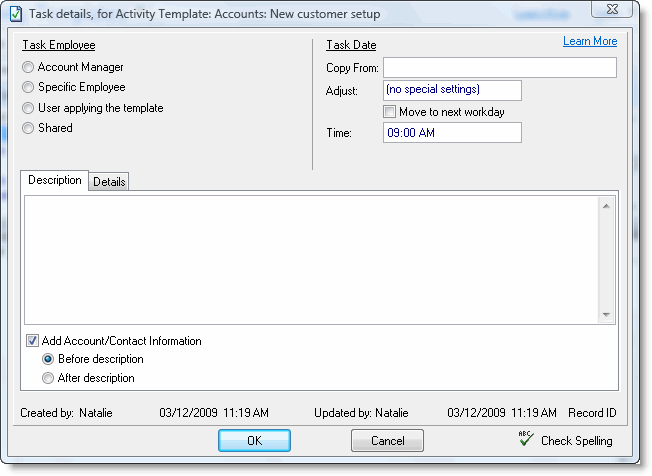Click the description scrollbar down arrow
Screen dimensions: 652x476
click(605, 315)
